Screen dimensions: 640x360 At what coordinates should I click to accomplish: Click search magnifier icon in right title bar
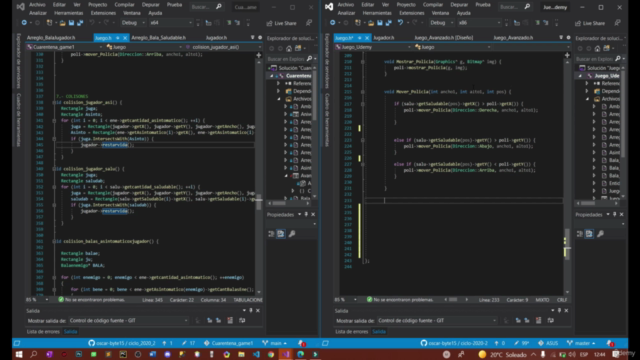527,7
